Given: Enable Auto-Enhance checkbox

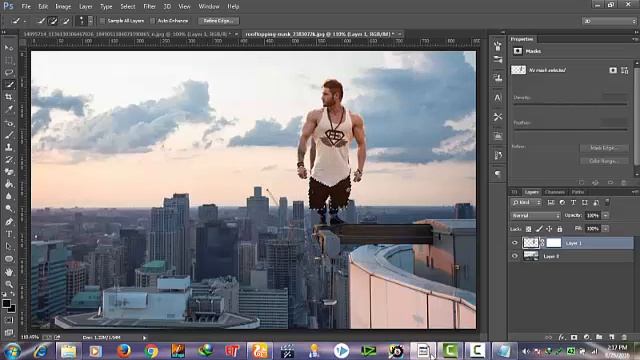Looking at the screenshot, I should coord(152,20).
